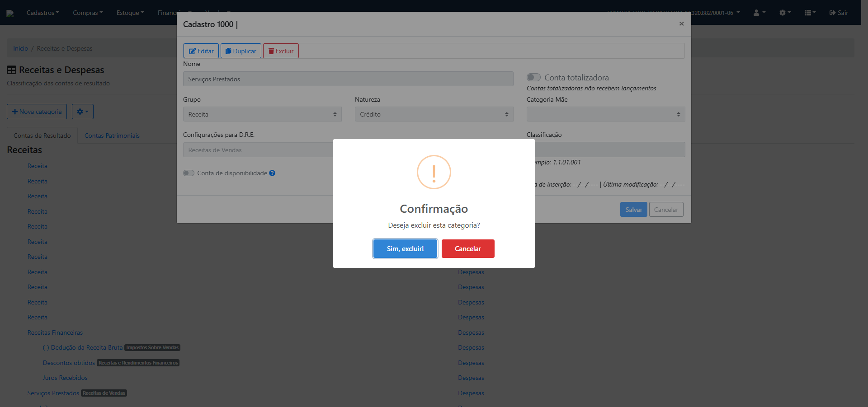
Task: Click the 'Receitas e Rendimentos Financeiros' badge
Action: pyautogui.click(x=138, y=363)
